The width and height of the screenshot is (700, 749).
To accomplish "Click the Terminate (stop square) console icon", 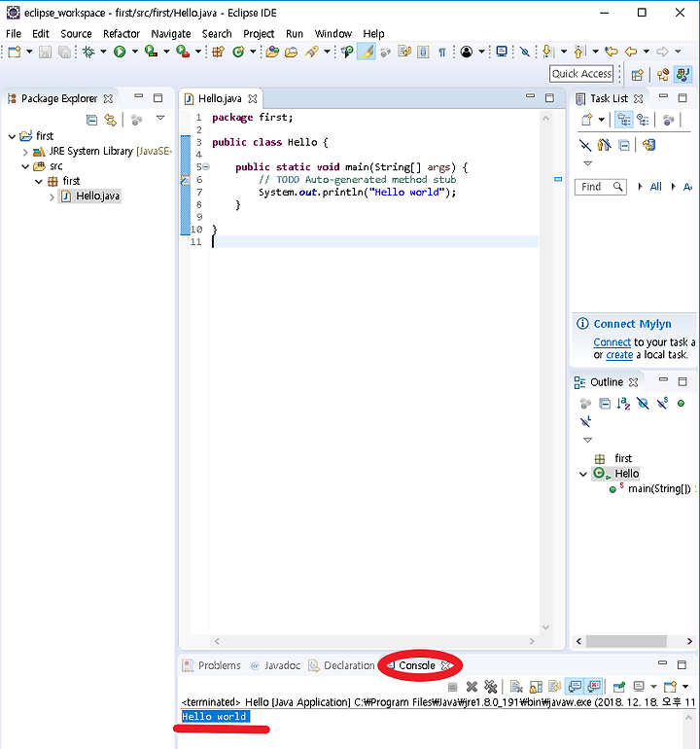I will point(453,687).
